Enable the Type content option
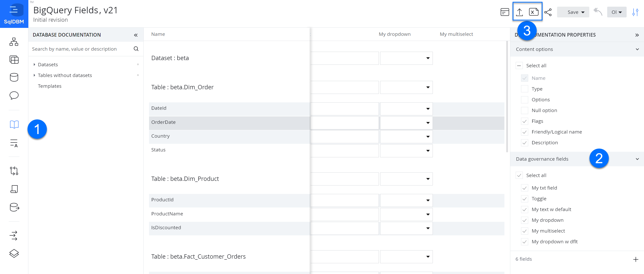The height and width of the screenshot is (274, 644). coord(525,89)
